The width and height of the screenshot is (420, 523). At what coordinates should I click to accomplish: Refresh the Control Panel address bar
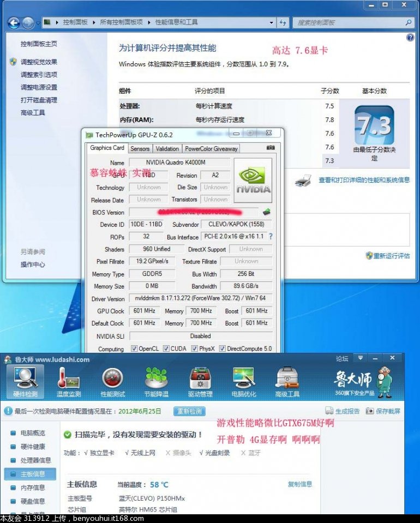pyautogui.click(x=283, y=23)
